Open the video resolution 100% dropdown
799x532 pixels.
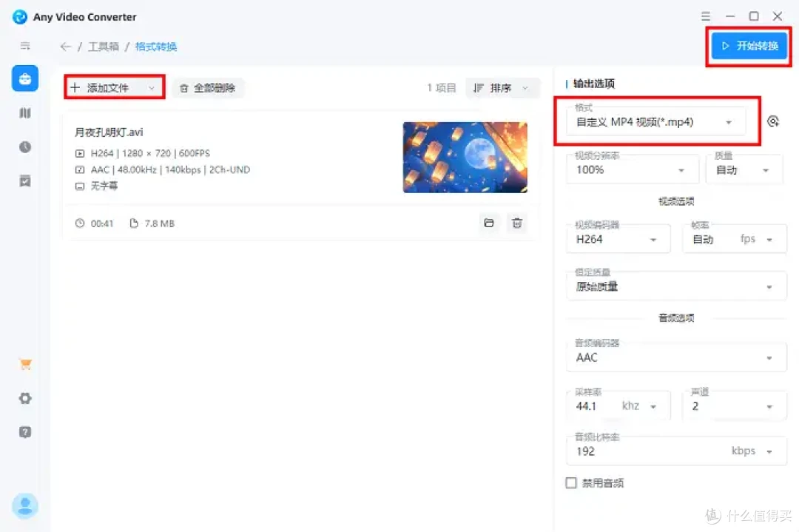633,169
